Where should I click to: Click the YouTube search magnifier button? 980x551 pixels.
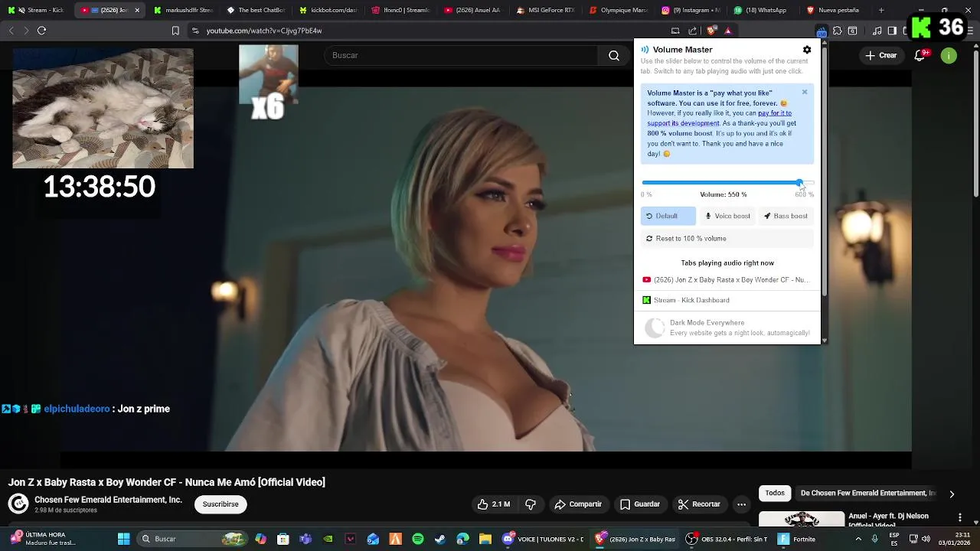point(614,55)
